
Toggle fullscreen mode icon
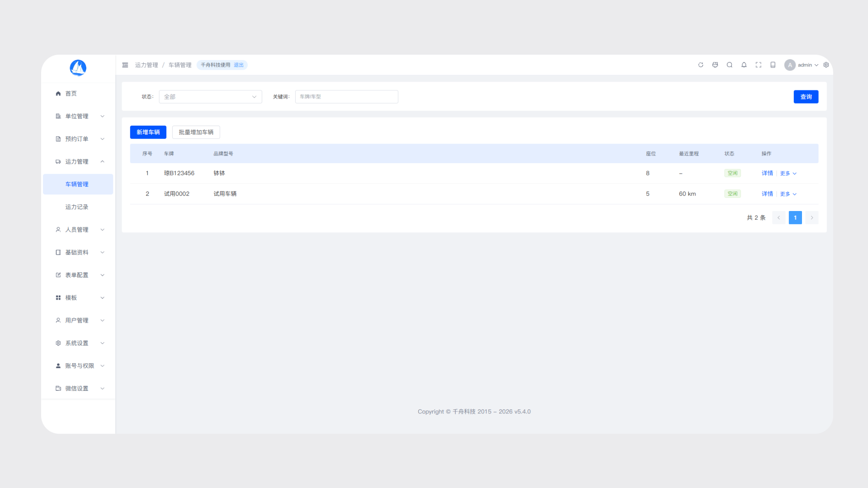click(x=759, y=65)
